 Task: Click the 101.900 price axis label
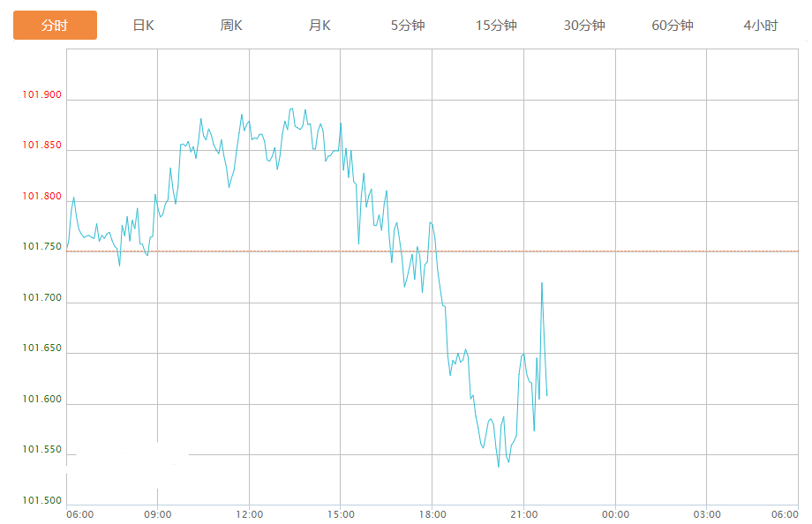(x=42, y=95)
